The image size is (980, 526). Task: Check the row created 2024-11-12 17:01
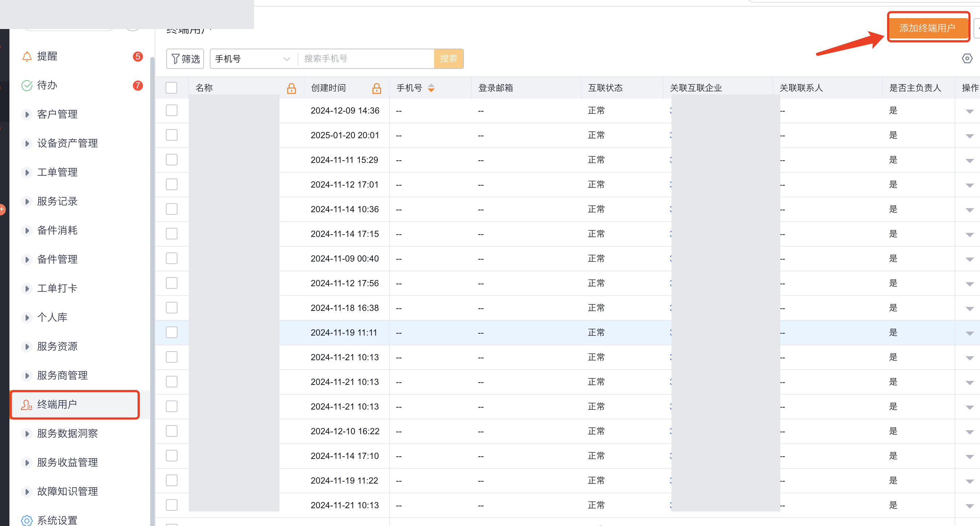(172, 184)
